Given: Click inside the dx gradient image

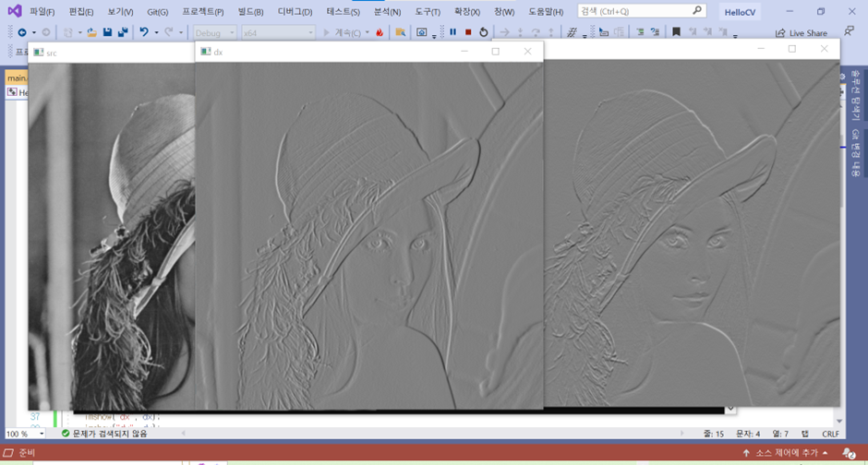Looking at the screenshot, I should tap(369, 235).
